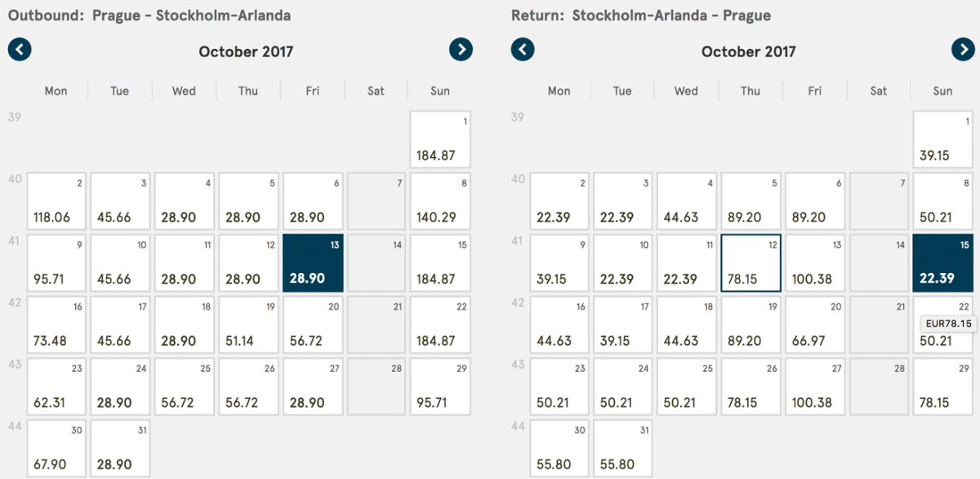Select return October 31 fare 55.80
This screenshot has height=479, width=980.
tap(623, 448)
